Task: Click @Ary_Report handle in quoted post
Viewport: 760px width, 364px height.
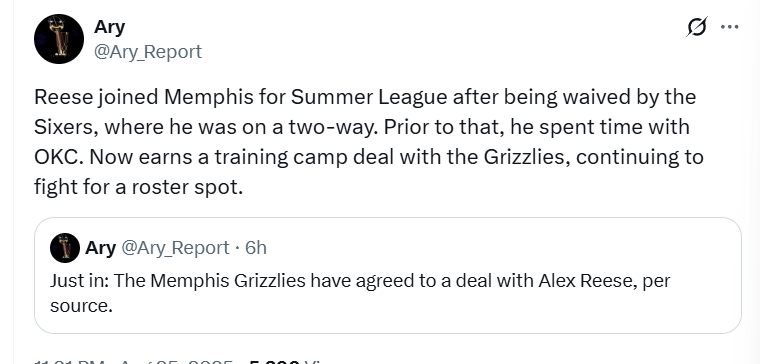Action: 175,248
